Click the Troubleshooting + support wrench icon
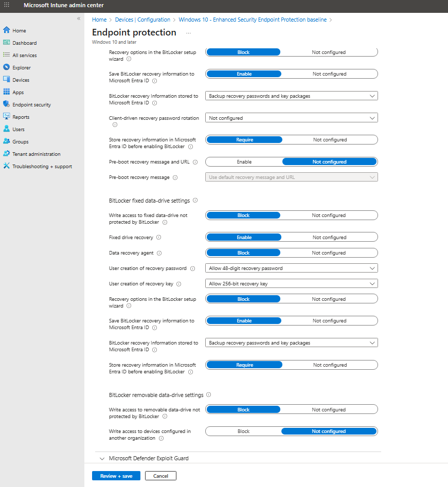448x487 pixels. (x=7, y=166)
